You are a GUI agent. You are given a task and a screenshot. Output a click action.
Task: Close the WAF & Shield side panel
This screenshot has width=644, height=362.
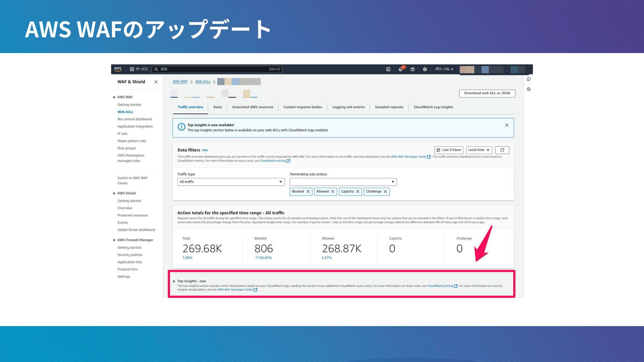tap(156, 82)
